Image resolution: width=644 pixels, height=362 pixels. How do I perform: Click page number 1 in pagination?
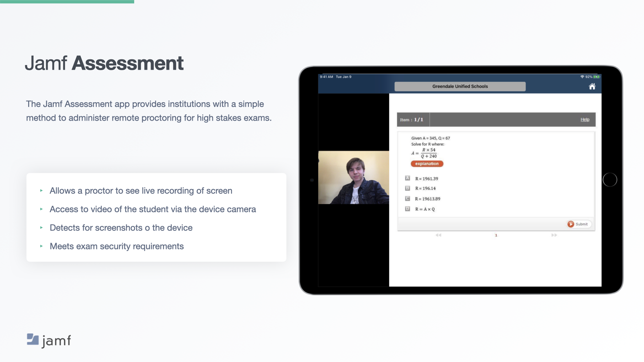tap(496, 235)
